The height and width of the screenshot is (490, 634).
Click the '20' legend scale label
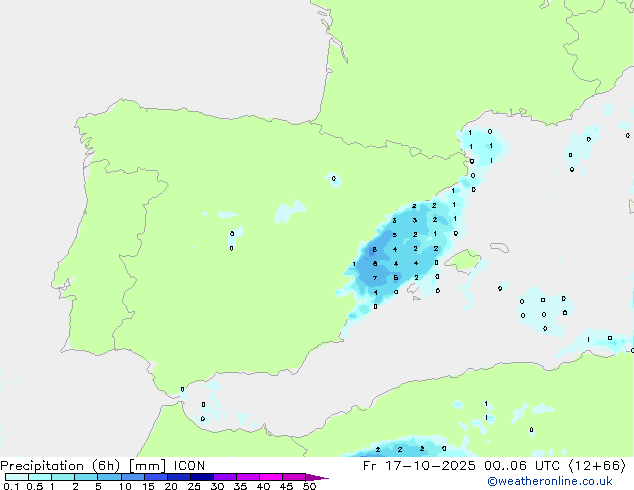click(x=171, y=486)
